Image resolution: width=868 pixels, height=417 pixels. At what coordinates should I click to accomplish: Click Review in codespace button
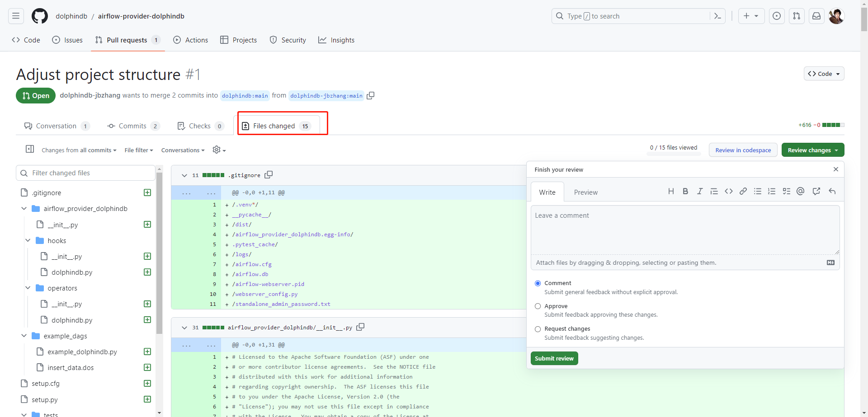tap(743, 150)
